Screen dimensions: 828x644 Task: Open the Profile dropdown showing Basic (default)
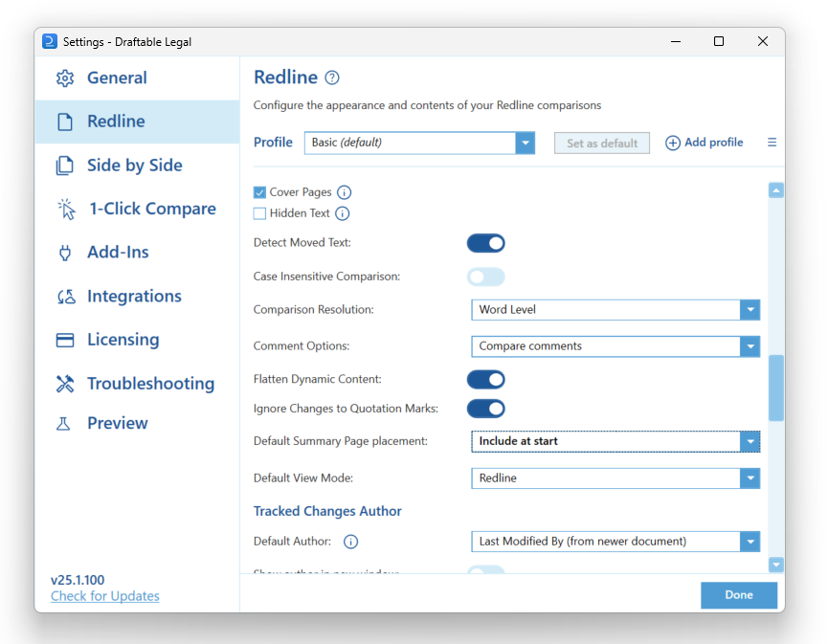420,143
